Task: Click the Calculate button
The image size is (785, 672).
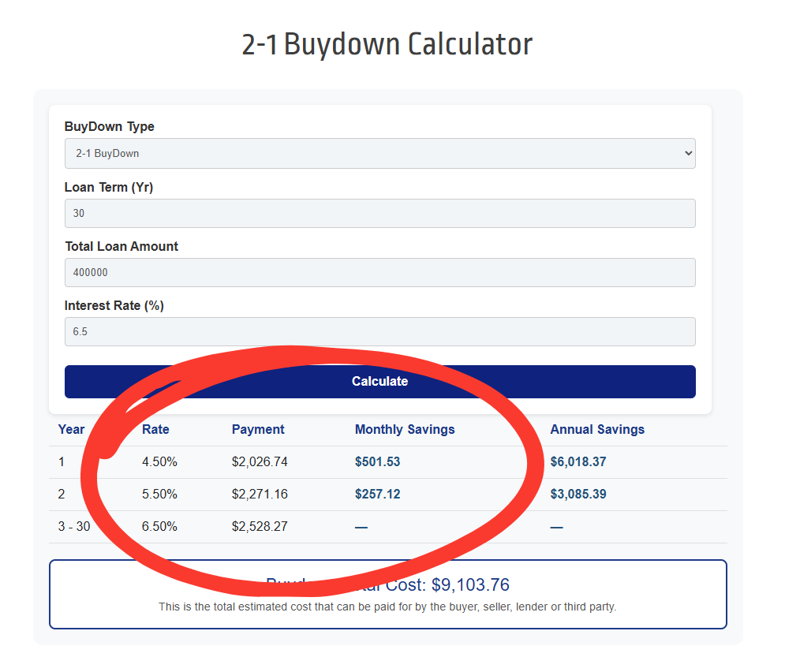Action: point(379,381)
